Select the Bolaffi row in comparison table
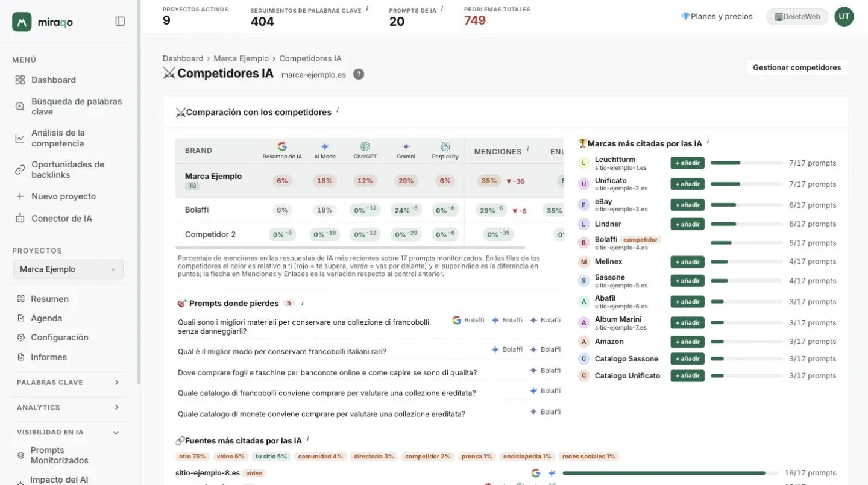This screenshot has width=868, height=485. (369, 210)
